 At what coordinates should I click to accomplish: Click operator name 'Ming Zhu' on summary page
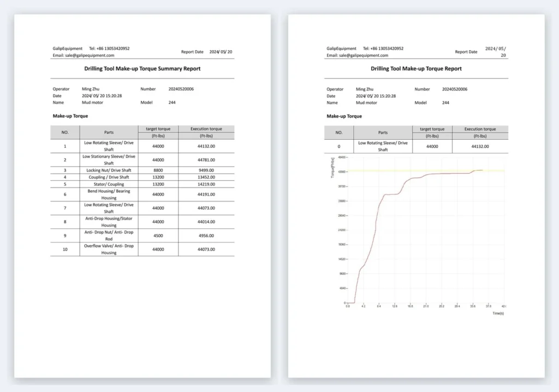tap(91, 89)
